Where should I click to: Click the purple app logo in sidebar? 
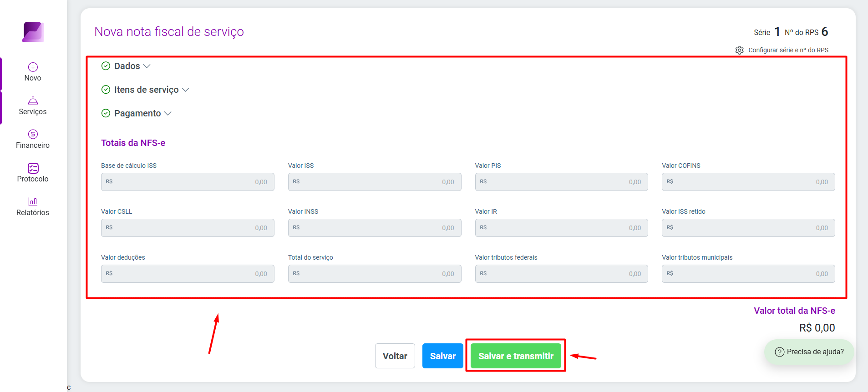tap(33, 32)
